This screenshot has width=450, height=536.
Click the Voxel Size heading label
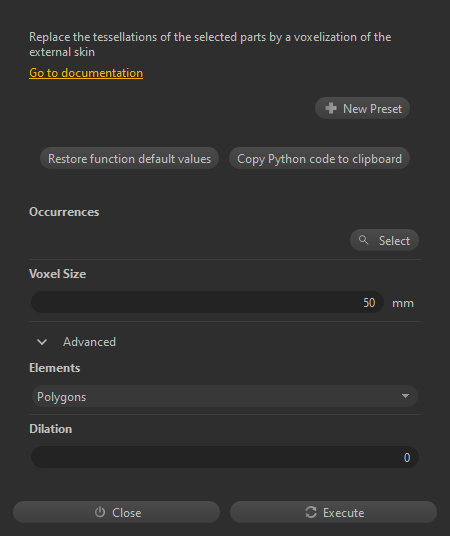click(x=57, y=274)
